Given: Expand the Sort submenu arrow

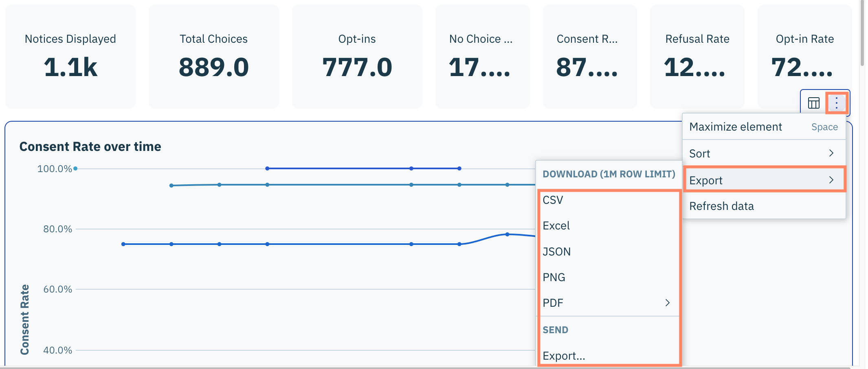Looking at the screenshot, I should (831, 153).
